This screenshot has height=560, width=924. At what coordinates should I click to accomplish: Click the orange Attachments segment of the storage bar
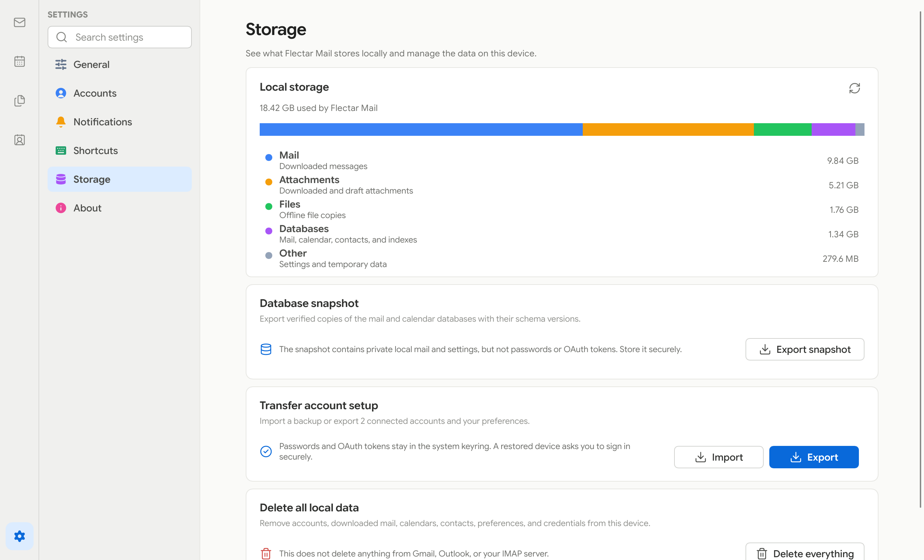668,129
